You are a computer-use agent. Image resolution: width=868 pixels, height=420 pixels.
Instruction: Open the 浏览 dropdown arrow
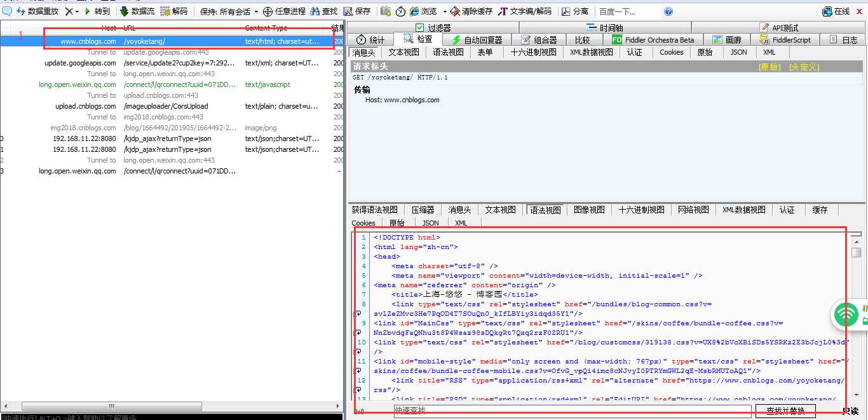click(x=445, y=11)
